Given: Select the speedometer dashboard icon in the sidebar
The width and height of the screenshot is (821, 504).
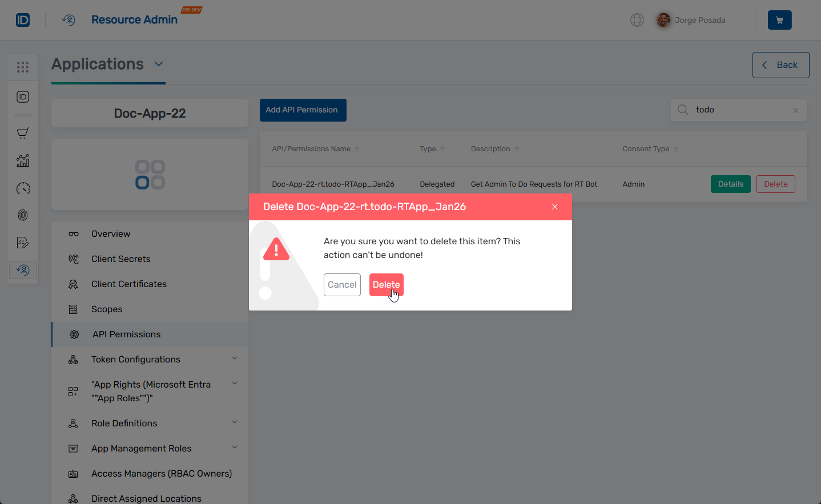Looking at the screenshot, I should tap(23, 188).
